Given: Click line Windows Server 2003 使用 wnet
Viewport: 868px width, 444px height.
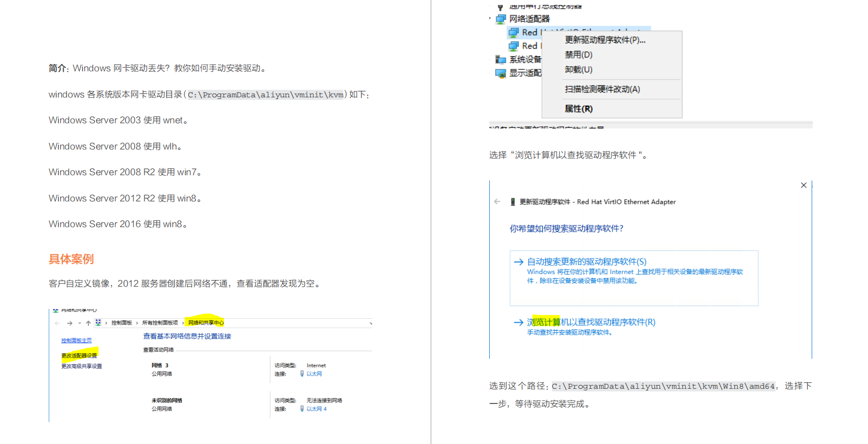Looking at the screenshot, I should (x=118, y=120).
